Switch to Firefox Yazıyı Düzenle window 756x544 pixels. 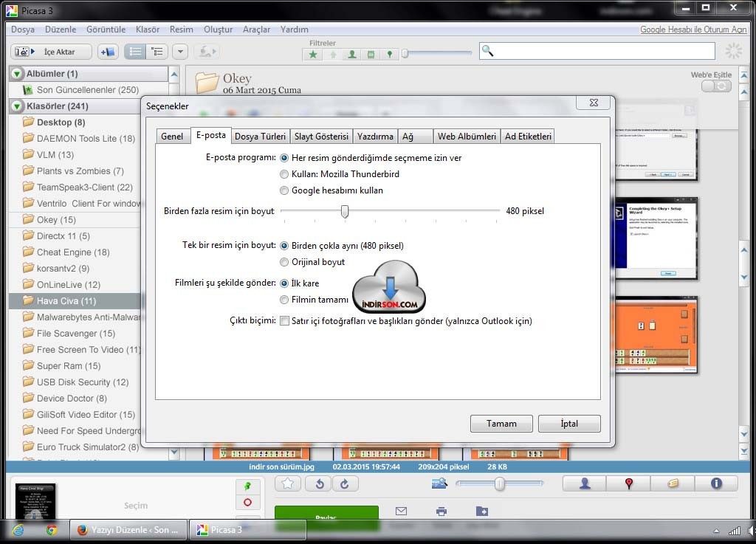(x=128, y=529)
